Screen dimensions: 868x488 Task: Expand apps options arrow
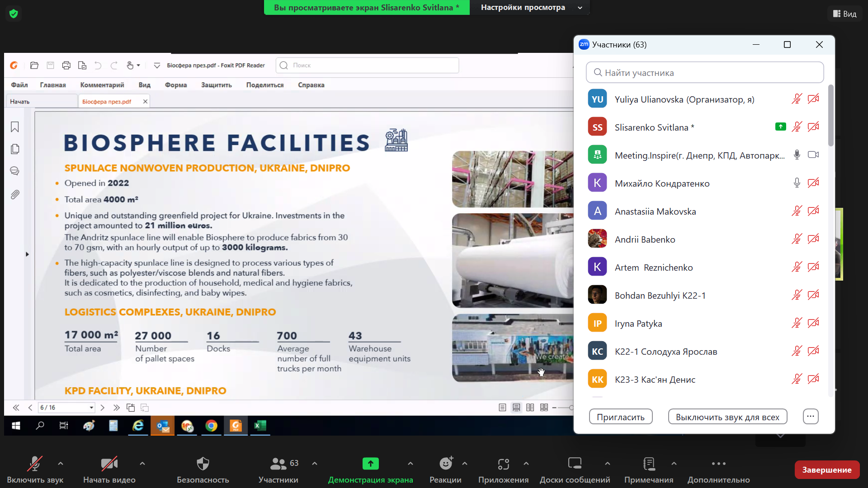coord(526,463)
